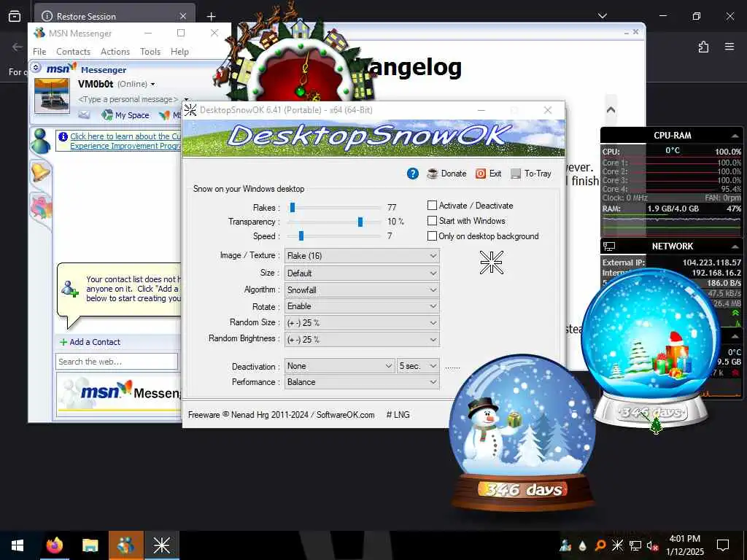747x560 pixels.
Task: Click the up chevron scroll button on the changelog page
Action: 611,110
